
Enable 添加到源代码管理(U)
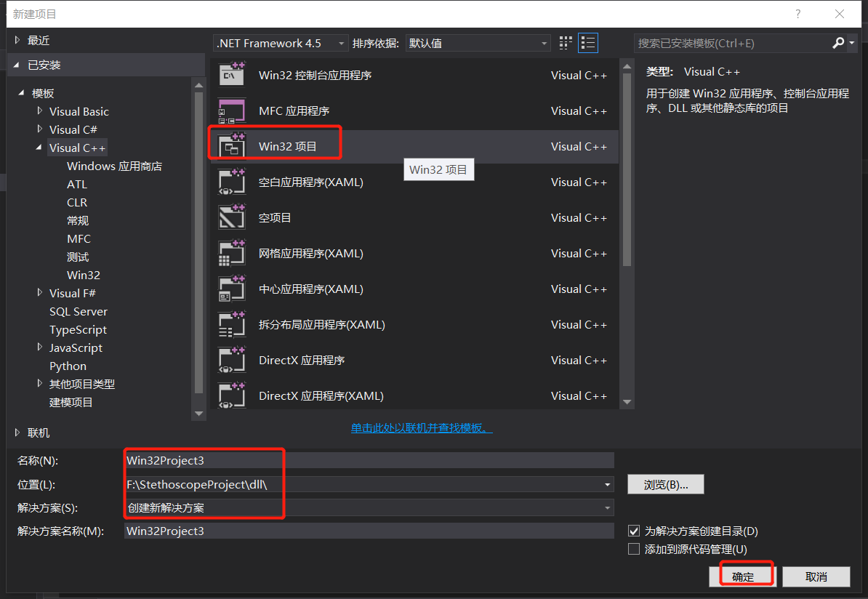pos(634,548)
